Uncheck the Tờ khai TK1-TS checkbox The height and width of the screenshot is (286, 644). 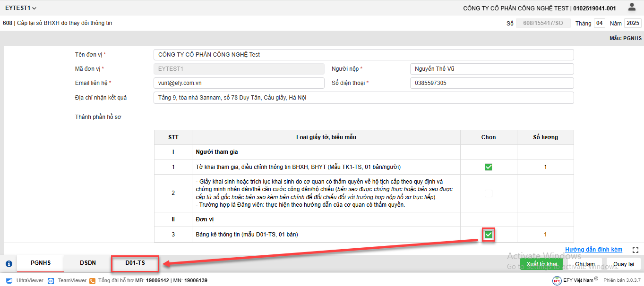point(489,167)
